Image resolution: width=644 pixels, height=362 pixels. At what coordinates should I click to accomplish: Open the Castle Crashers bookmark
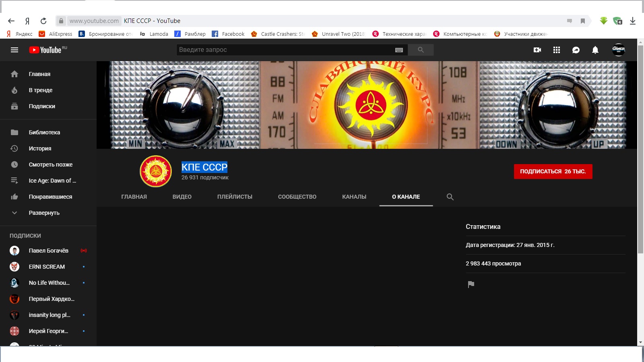278,34
